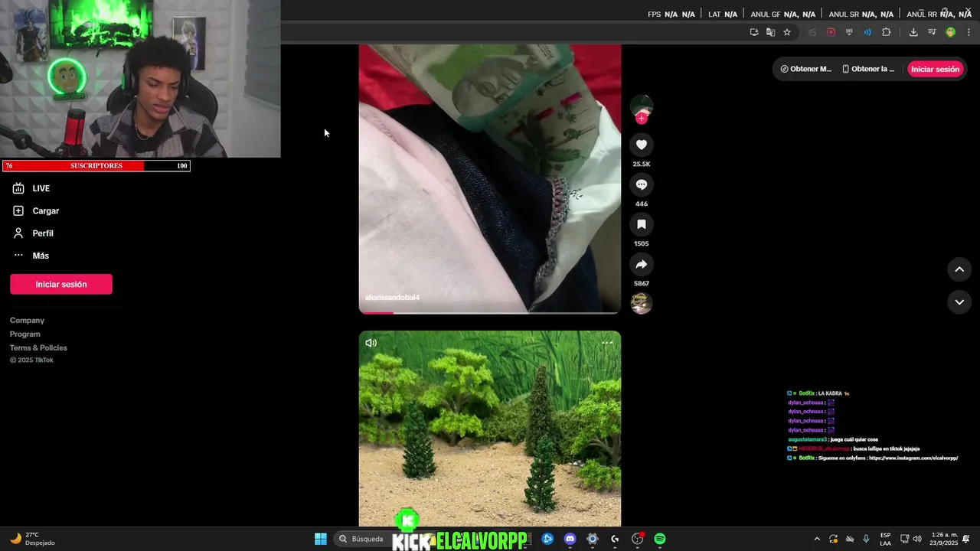Viewport: 980px width, 551px height.
Task: Follow creator with the red plus badge
Action: click(x=642, y=119)
